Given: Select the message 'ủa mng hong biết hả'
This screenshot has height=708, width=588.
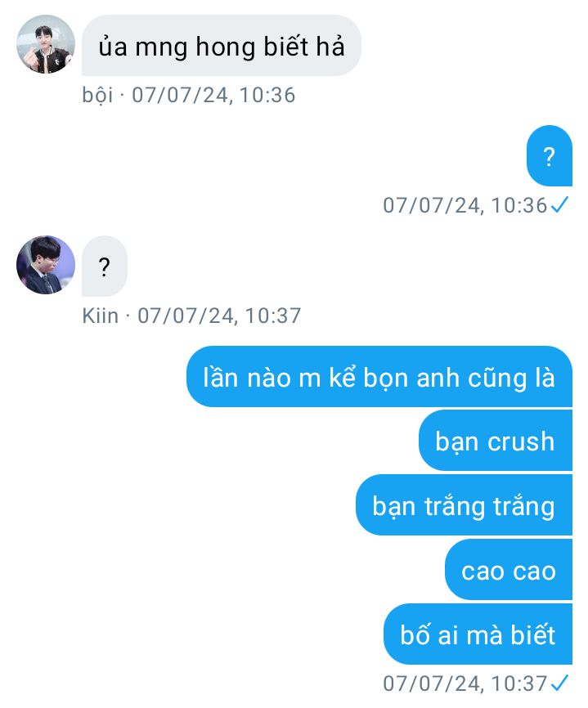Looking at the screenshot, I should click(x=222, y=45).
